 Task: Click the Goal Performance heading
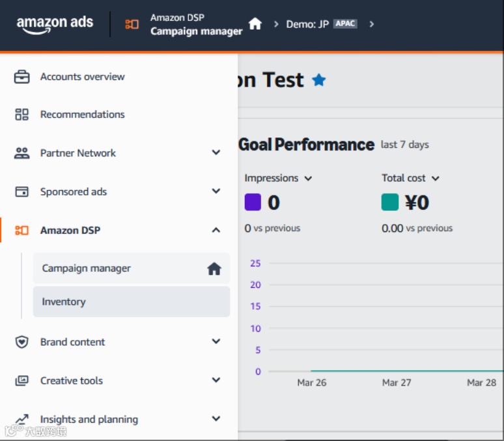[306, 145]
